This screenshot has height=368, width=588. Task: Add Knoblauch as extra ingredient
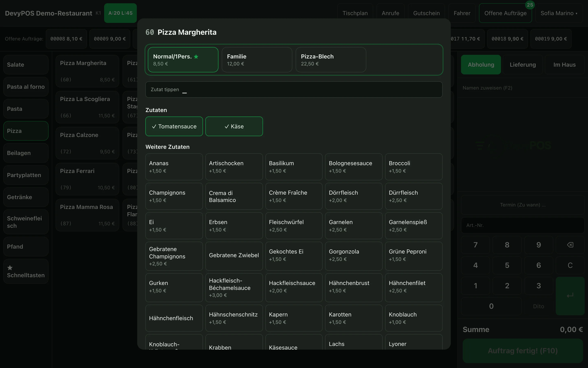pyautogui.click(x=414, y=318)
